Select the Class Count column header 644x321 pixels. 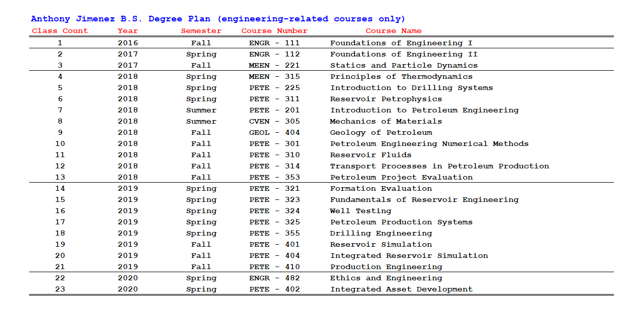tap(60, 31)
